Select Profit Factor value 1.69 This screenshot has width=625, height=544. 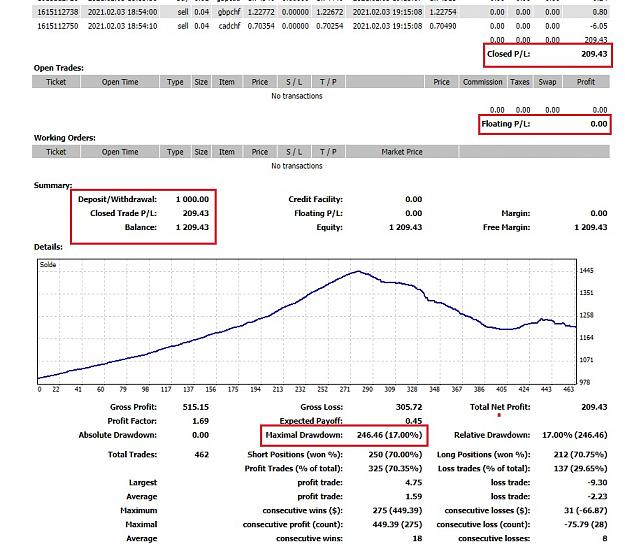(x=200, y=421)
